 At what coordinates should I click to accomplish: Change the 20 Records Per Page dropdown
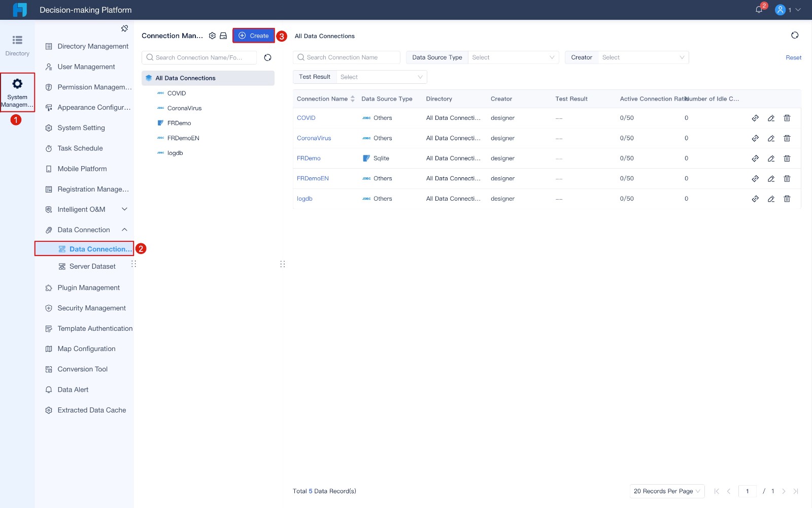[667, 491]
